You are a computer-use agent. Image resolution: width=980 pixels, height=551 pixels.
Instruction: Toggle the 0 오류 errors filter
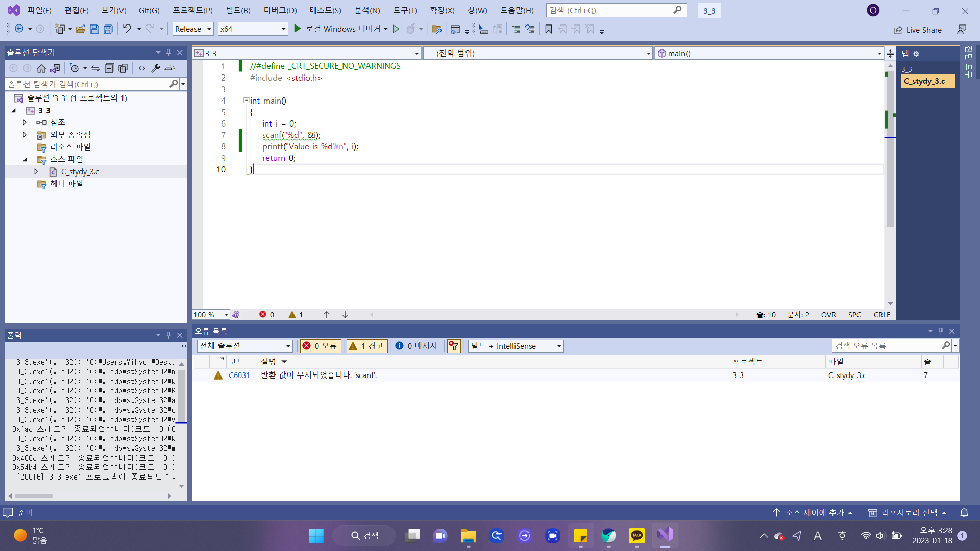(321, 346)
